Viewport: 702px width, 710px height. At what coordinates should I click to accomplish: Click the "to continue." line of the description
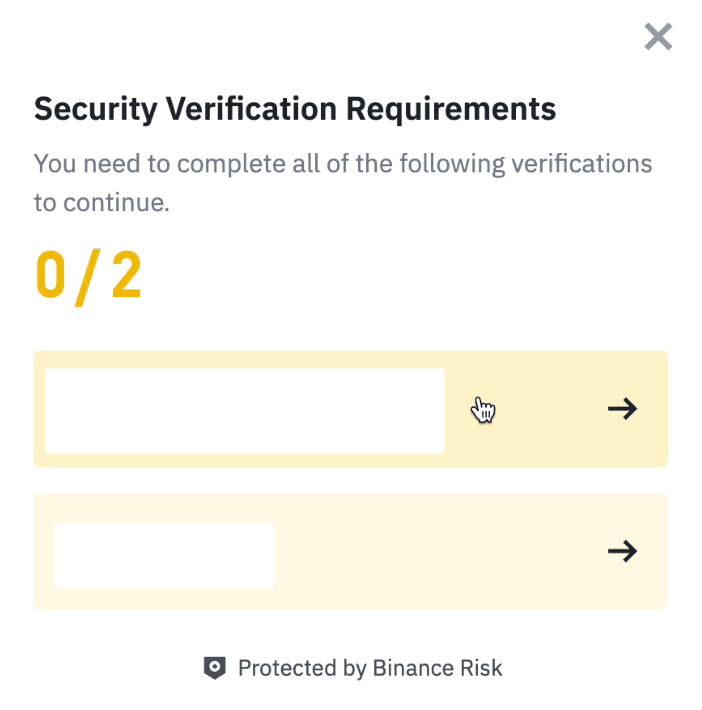(x=102, y=203)
